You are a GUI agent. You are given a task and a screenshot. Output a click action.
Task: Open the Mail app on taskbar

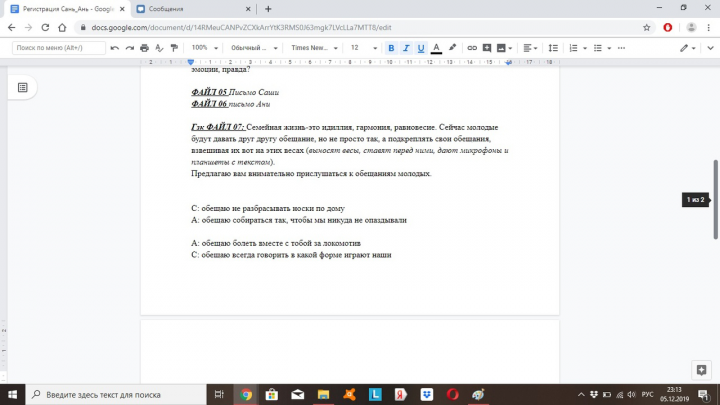pos(298,394)
